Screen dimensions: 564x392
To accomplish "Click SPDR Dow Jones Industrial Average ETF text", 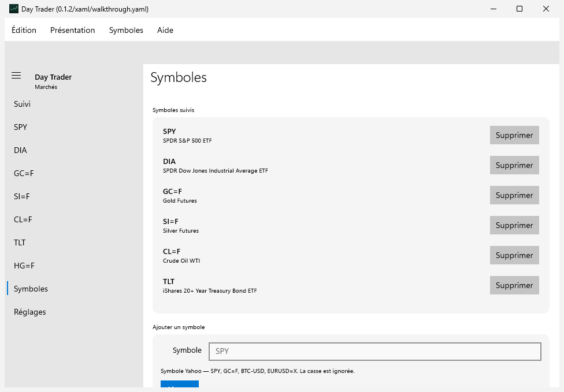I will (215, 171).
